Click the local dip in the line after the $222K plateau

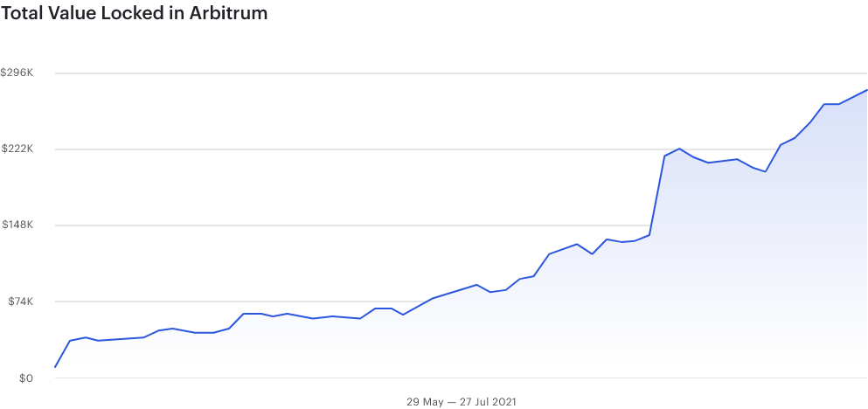click(765, 171)
